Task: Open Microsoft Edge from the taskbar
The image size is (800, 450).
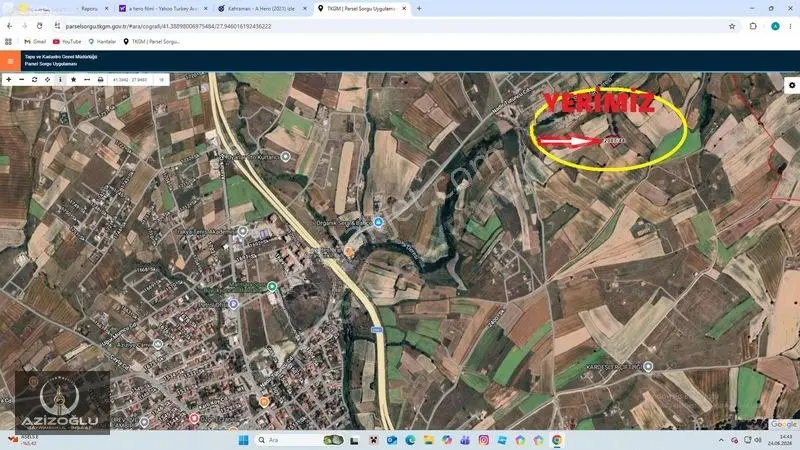Action: coord(410,440)
